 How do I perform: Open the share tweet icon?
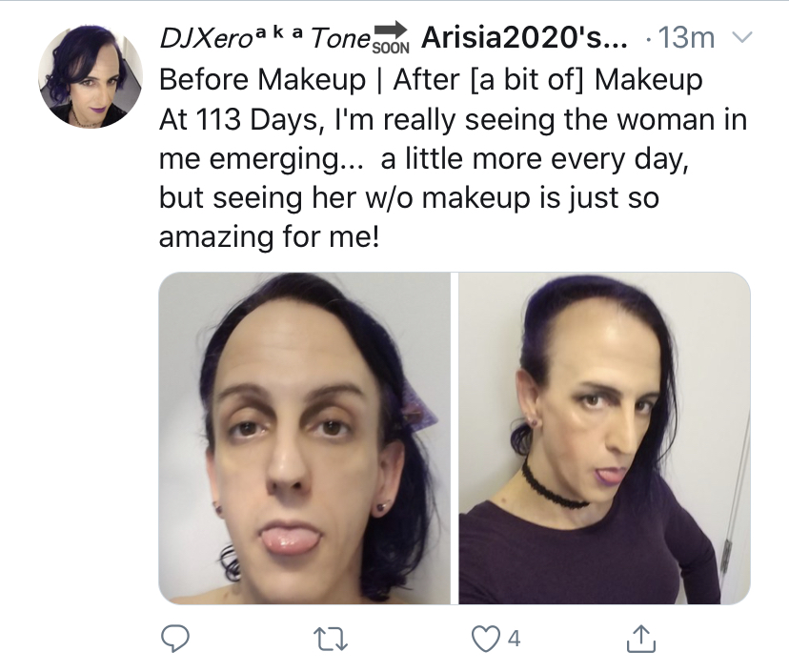[641, 639]
